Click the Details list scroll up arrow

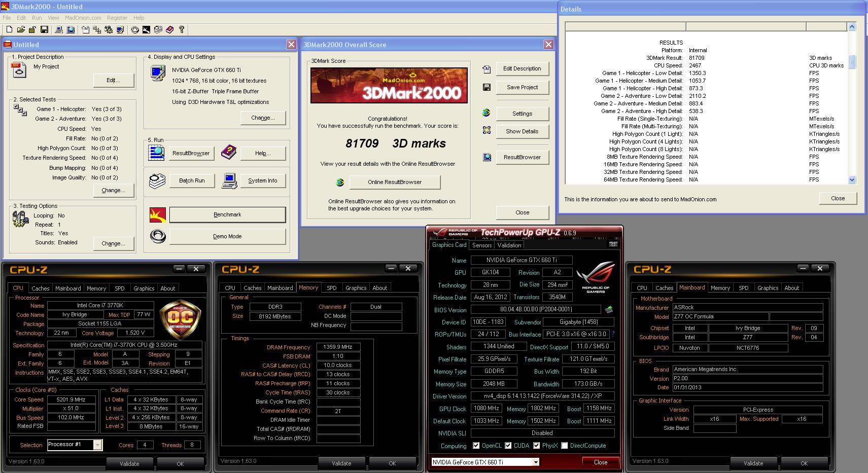tap(852, 26)
